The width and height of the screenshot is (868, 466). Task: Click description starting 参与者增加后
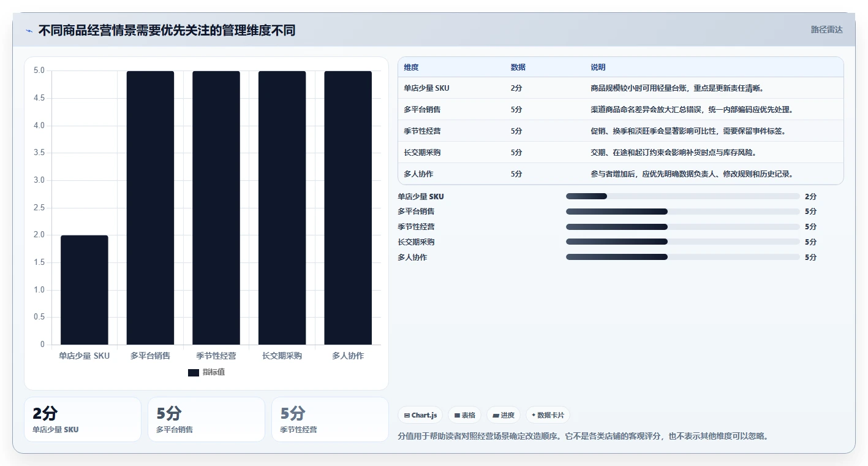tap(692, 174)
